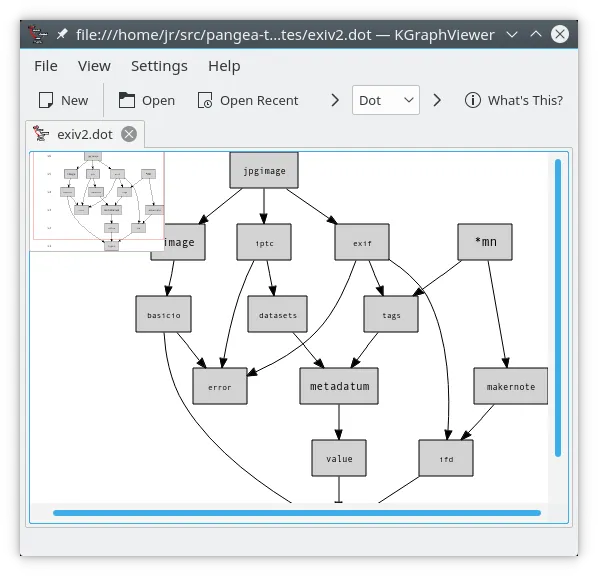Click the What's This info icon
598x576 pixels.
[473, 100]
